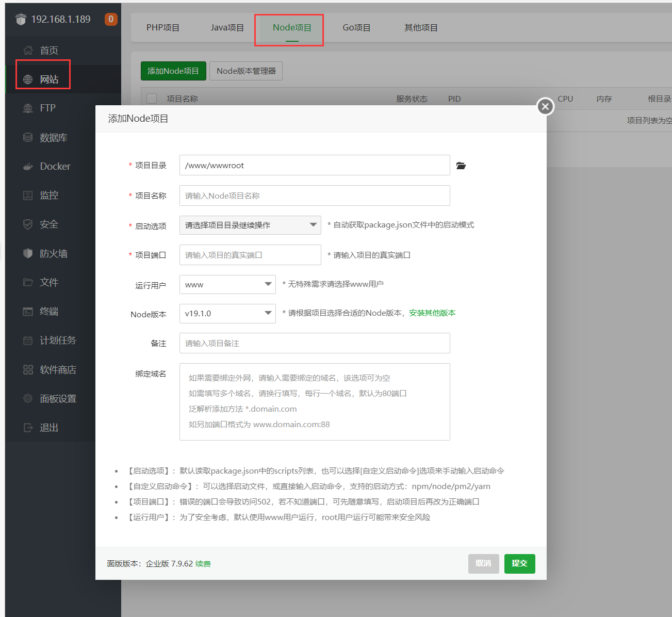
Task: Click the logout icon for 退出
Action: (28, 428)
